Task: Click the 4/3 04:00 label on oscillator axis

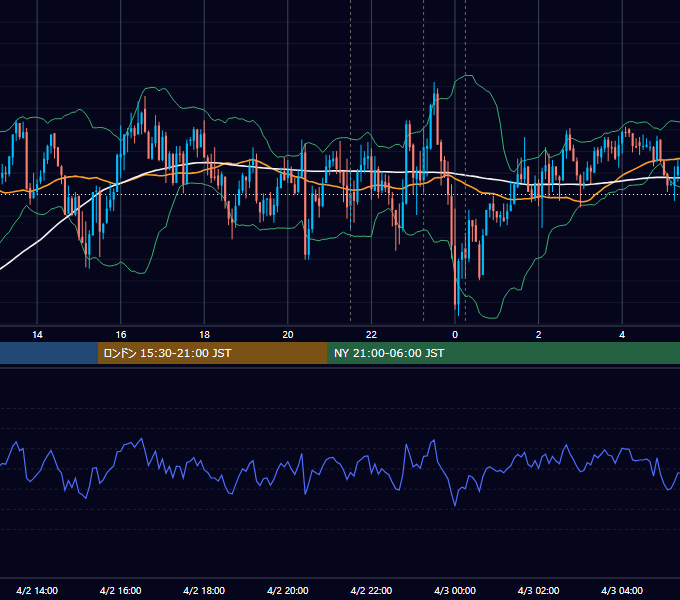Action: (x=622, y=590)
